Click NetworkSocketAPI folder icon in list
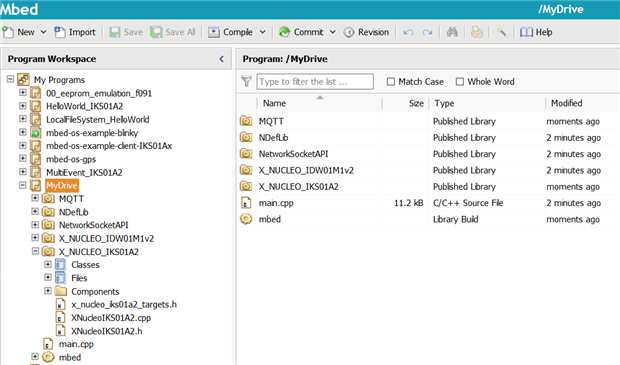The height and width of the screenshot is (365, 620). coord(246,153)
